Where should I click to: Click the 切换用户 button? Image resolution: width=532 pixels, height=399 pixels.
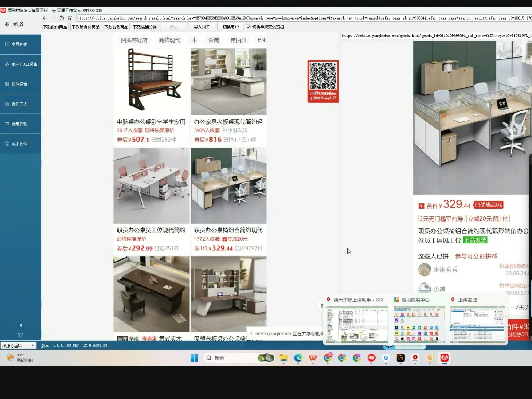231,27
